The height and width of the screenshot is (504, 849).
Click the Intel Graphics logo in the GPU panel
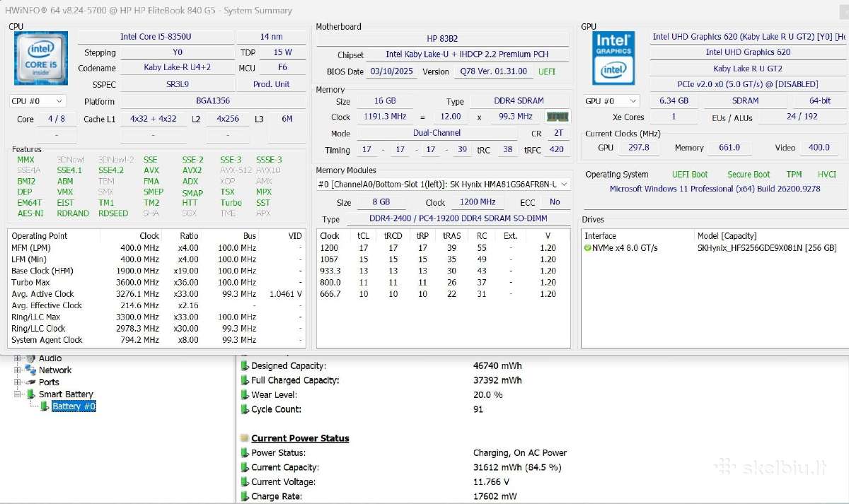pyautogui.click(x=613, y=57)
